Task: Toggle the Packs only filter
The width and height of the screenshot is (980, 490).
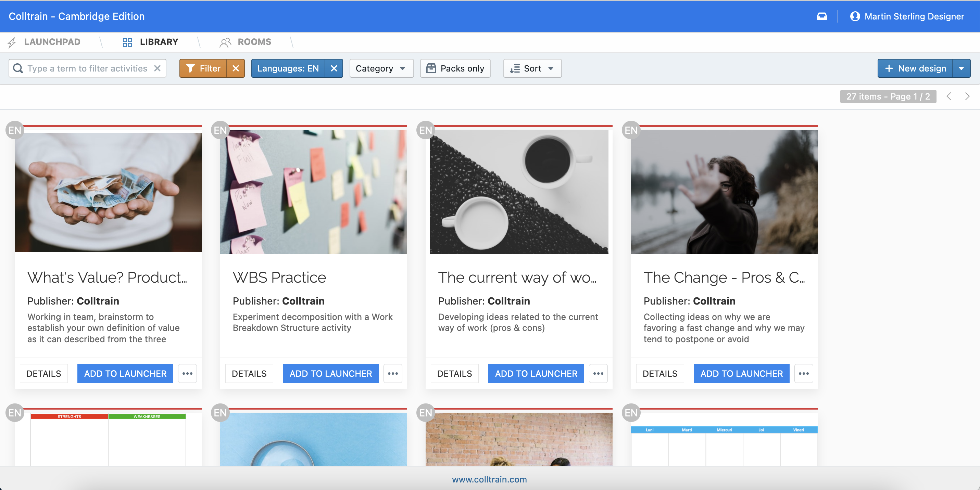Action: click(x=455, y=68)
